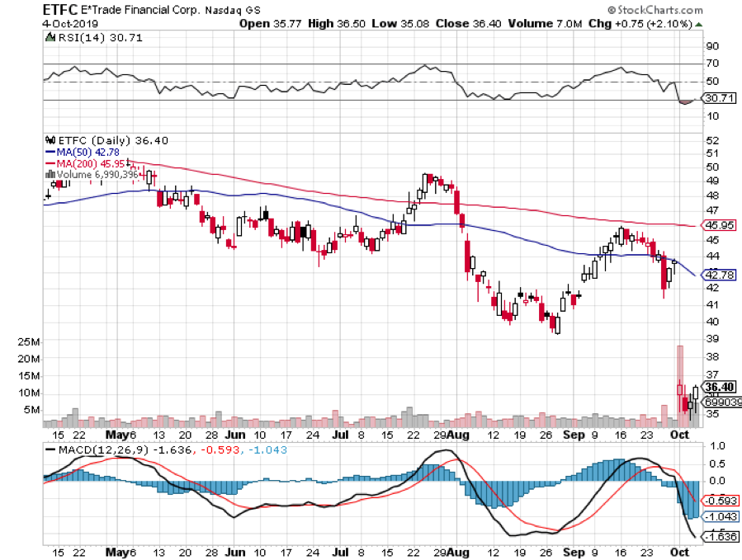The image size is (742, 560).
Task: Click the MACD(12,26,9) -1.636 legend text
Action: [125, 449]
